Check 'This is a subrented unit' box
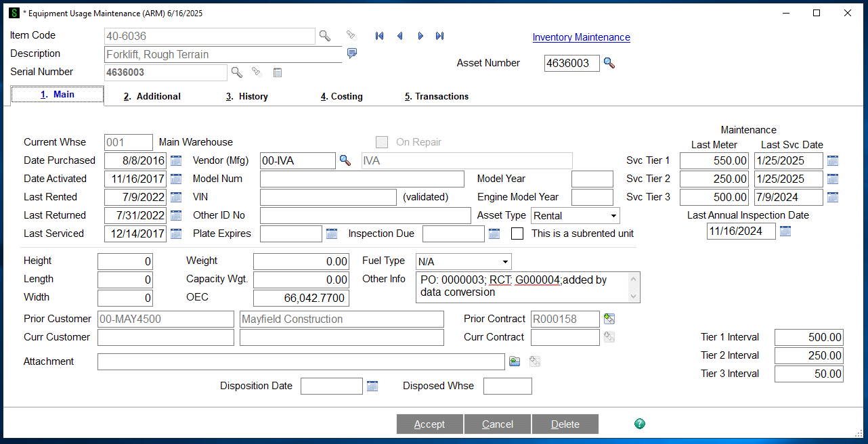Viewport: 868px width, 444px height. (x=517, y=234)
